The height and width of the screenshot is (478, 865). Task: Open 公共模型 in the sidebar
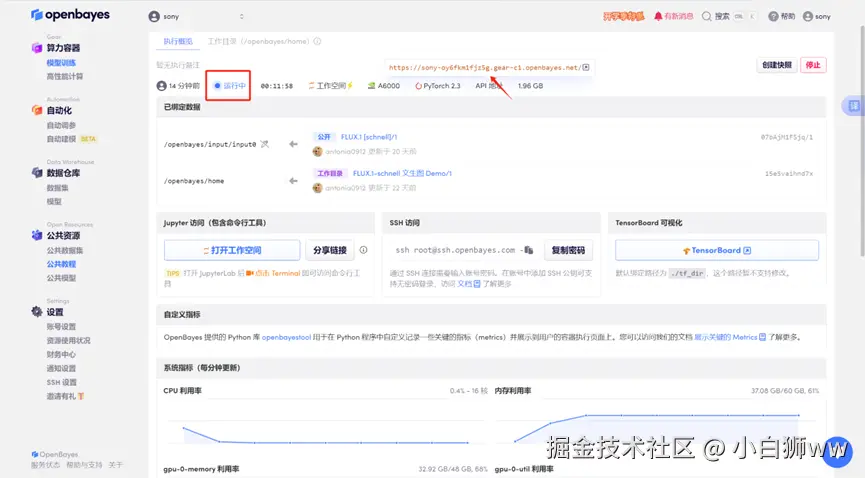point(61,278)
